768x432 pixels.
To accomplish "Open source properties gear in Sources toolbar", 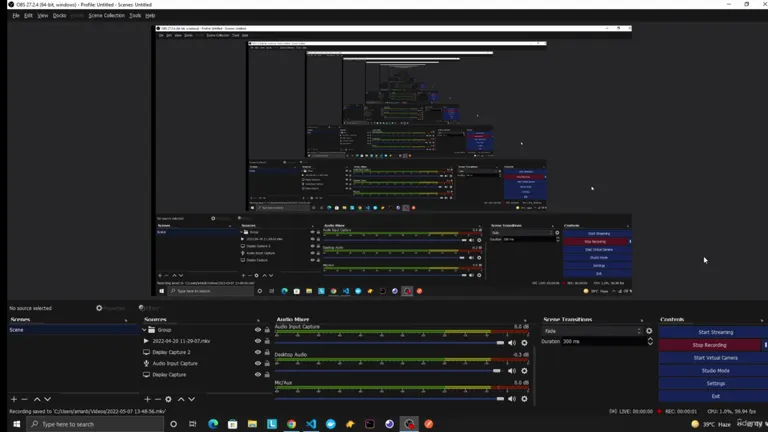I will [168, 399].
